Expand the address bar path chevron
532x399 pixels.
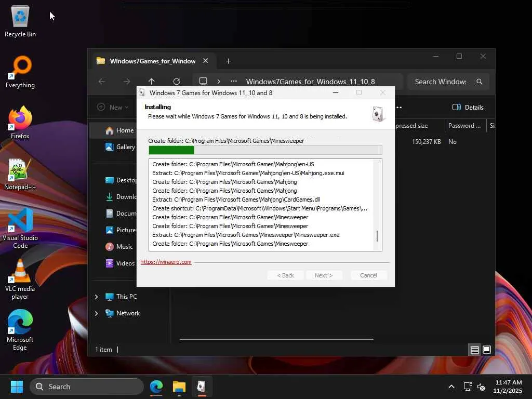[219, 82]
